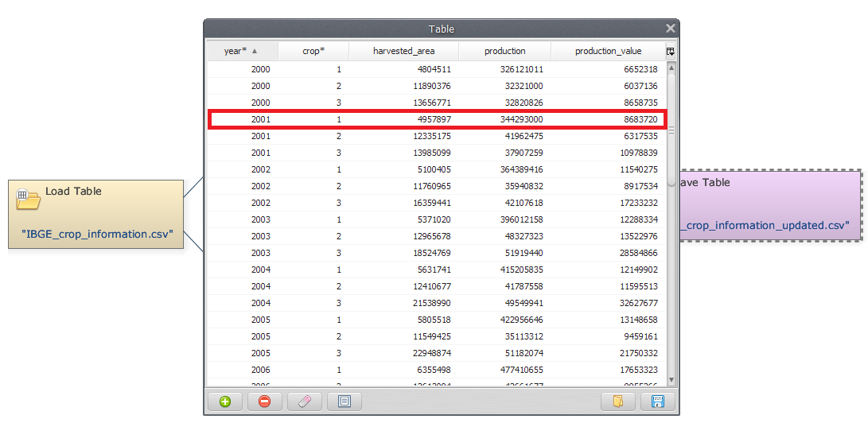Click the blue floppy disk save icon
Screen dimensions: 868x423
click(x=658, y=402)
